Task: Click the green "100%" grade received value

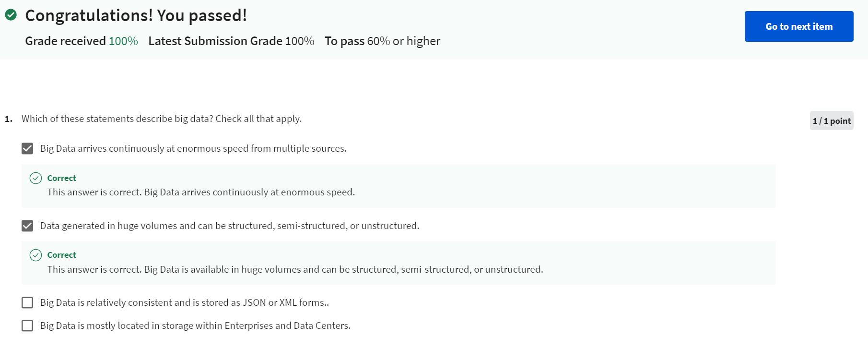Action: [124, 41]
